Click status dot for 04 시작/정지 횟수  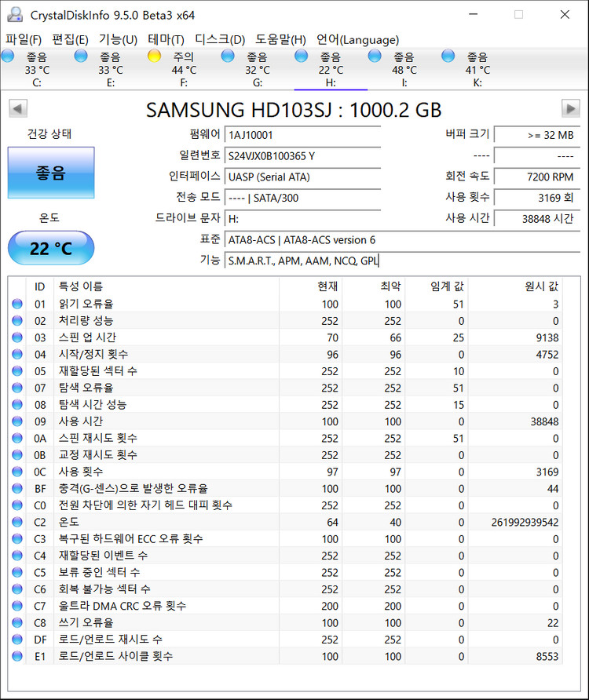tap(17, 355)
